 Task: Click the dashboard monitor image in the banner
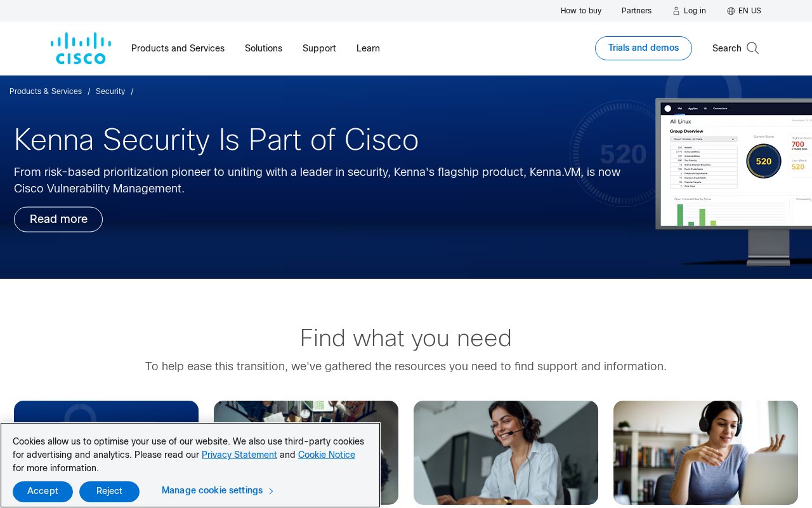point(734,182)
